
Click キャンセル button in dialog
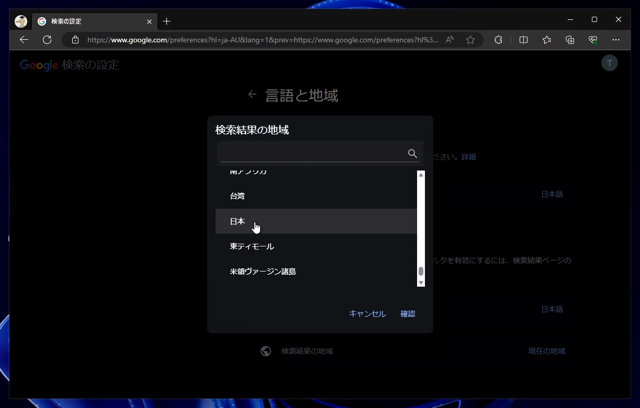[x=367, y=314]
